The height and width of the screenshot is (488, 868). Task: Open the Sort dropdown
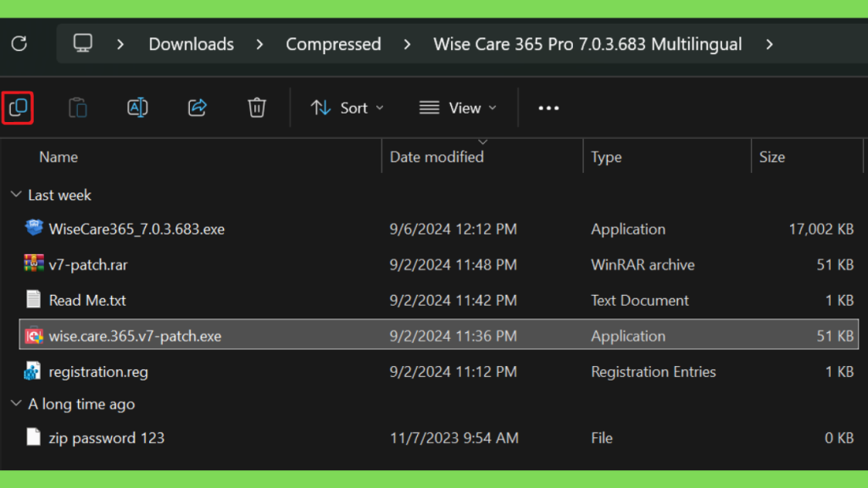[x=347, y=108]
